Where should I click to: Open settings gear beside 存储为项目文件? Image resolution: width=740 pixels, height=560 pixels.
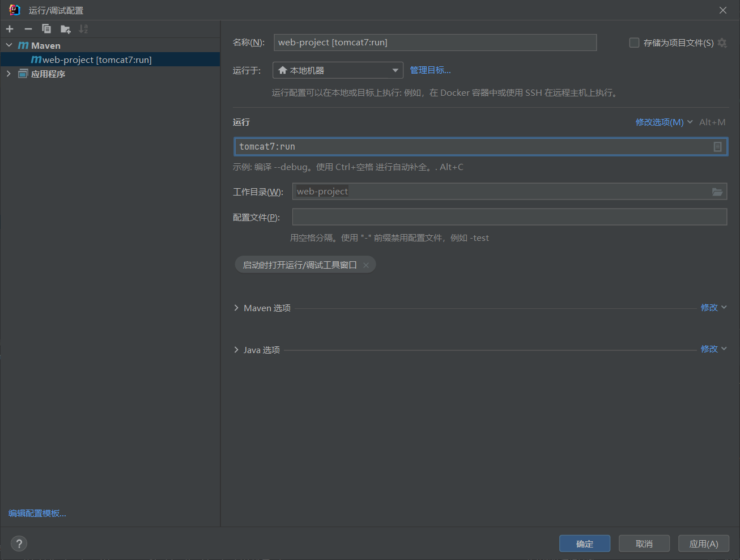(x=722, y=43)
